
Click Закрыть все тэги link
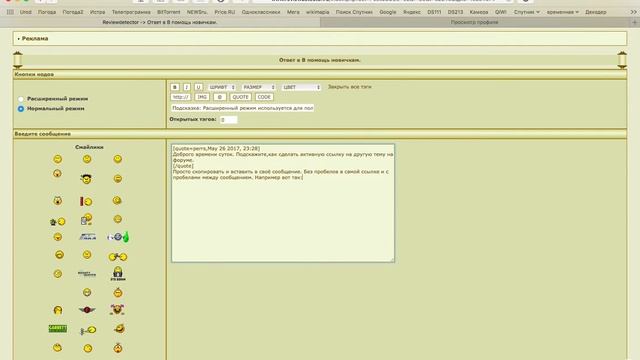coord(349,87)
